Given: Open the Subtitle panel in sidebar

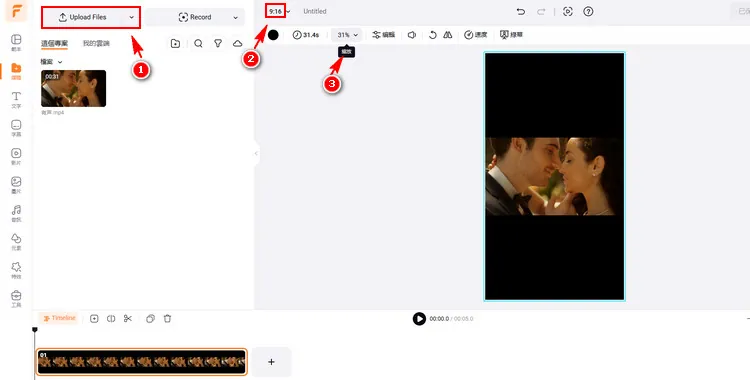Looking at the screenshot, I should (x=16, y=128).
